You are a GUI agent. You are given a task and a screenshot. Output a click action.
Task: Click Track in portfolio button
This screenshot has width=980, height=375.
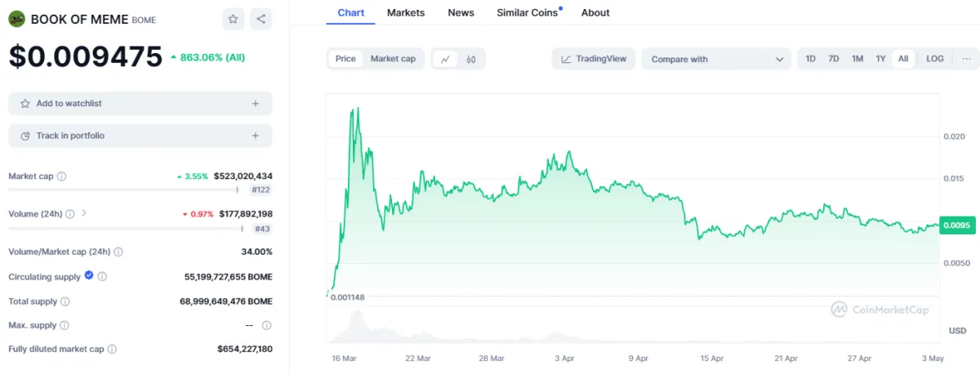click(140, 136)
